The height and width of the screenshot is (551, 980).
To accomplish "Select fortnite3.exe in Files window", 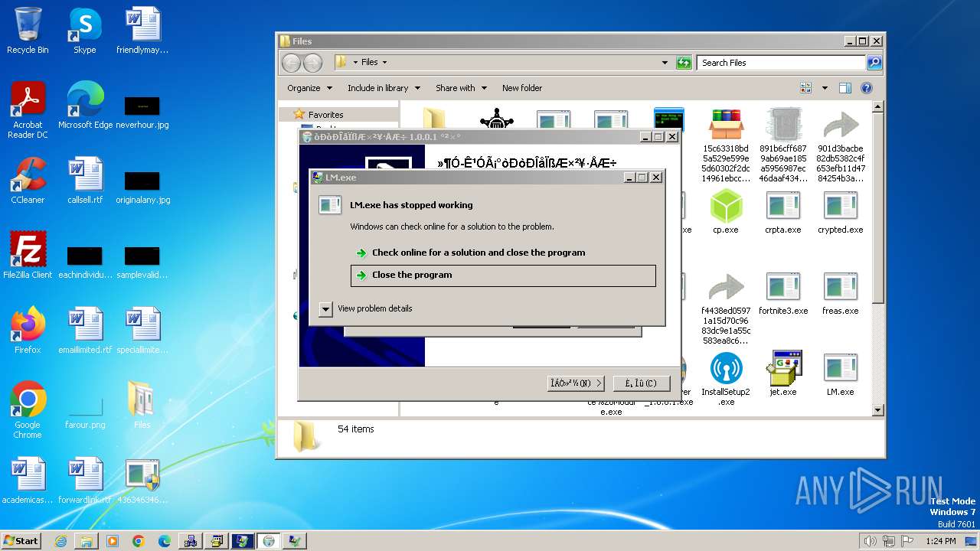I will pos(782,293).
